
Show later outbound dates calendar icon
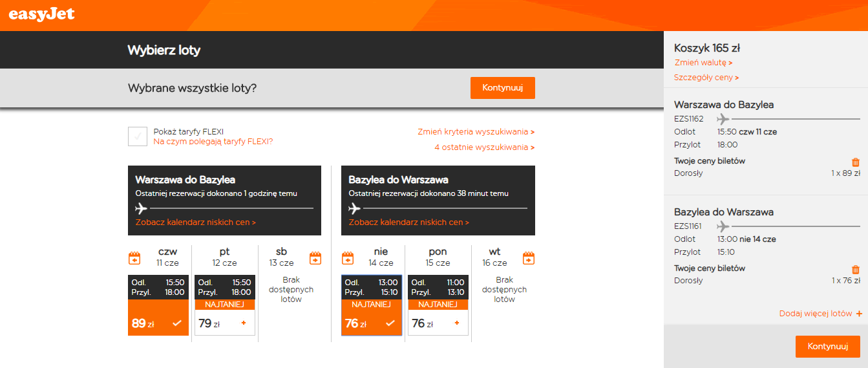pos(315,258)
